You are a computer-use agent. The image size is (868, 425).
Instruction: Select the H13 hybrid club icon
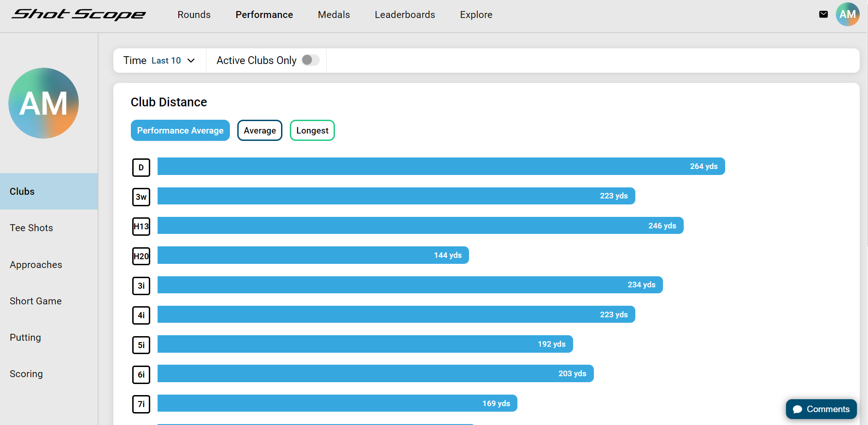coord(141,227)
